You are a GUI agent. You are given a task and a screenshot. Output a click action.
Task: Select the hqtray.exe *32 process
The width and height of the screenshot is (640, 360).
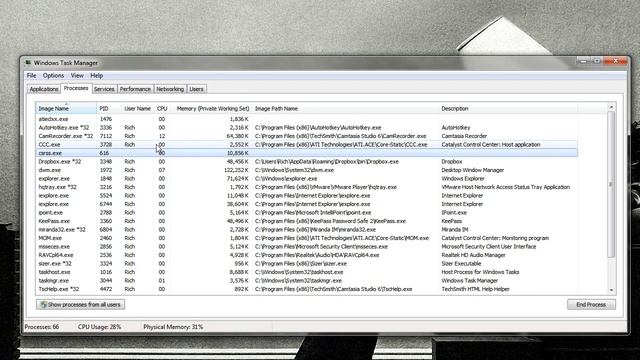[x=307, y=187]
